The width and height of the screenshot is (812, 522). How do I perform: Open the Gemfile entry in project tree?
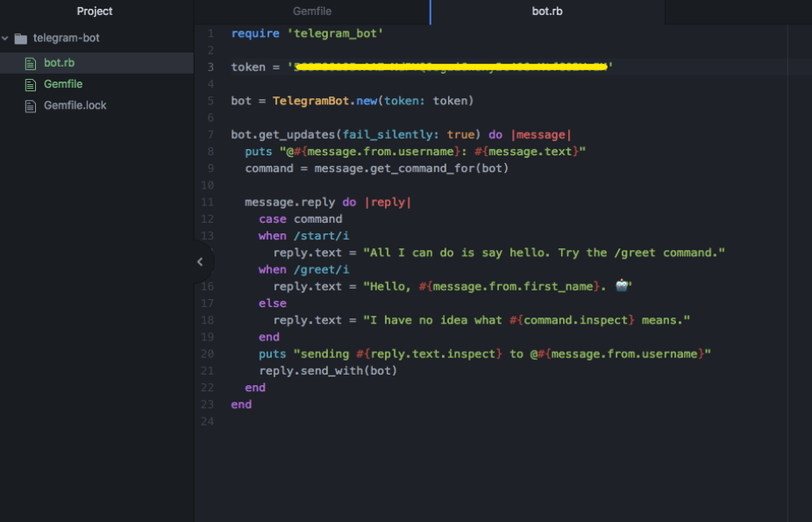(63, 84)
